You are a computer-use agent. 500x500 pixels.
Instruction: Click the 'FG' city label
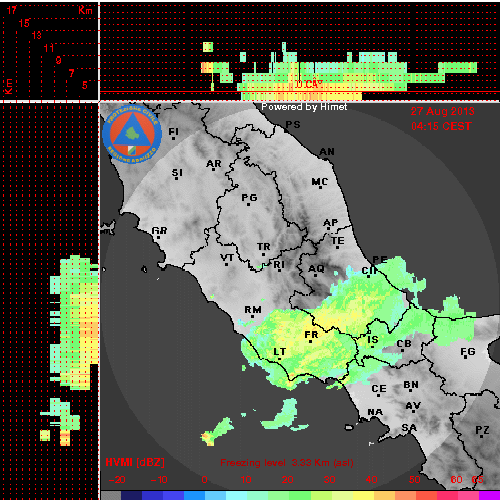[x=468, y=352]
